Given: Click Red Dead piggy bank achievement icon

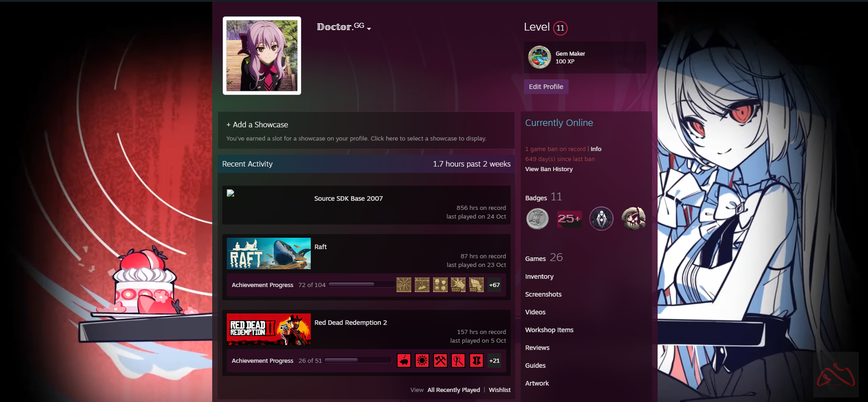Looking at the screenshot, I should (x=403, y=360).
